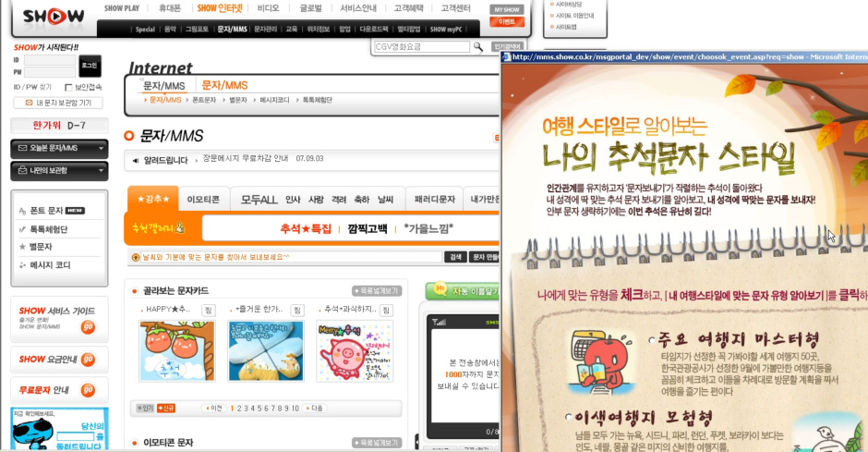Image resolution: width=868 pixels, height=452 pixels.
Task: Click the 자동 이름달기 button
Action: [x=463, y=291]
